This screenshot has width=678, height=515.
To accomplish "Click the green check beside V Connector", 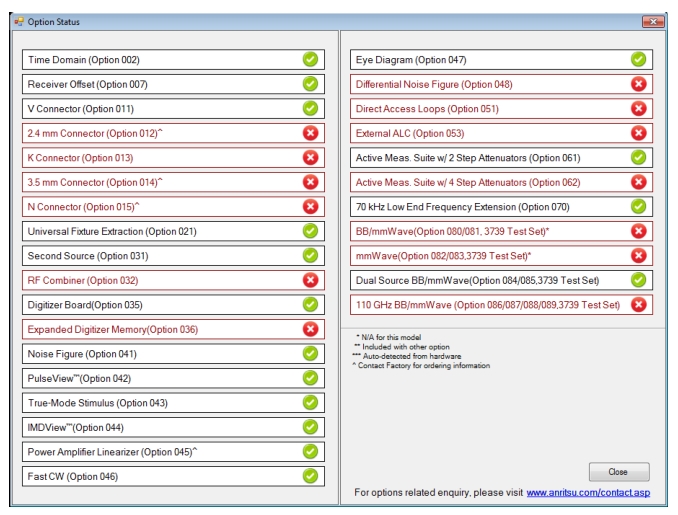I will [310, 109].
